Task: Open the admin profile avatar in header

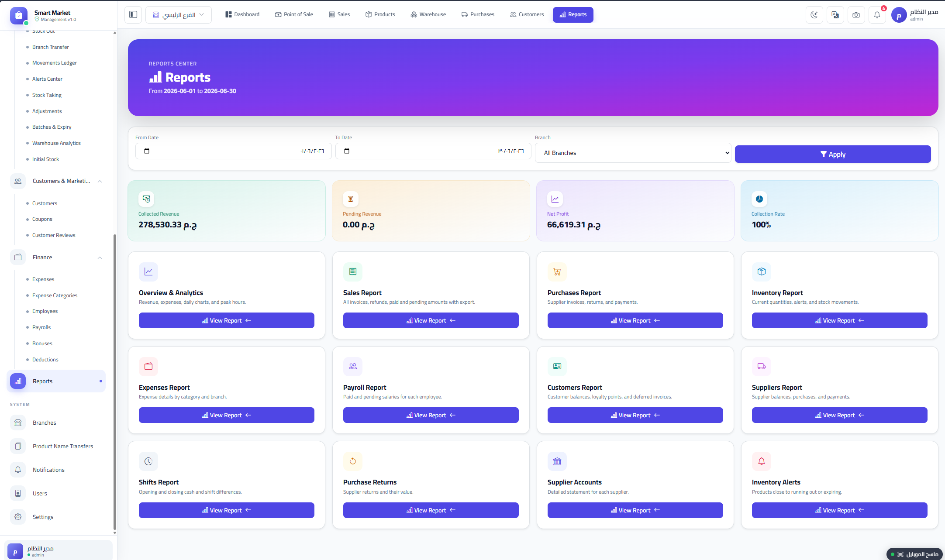Action: click(899, 16)
